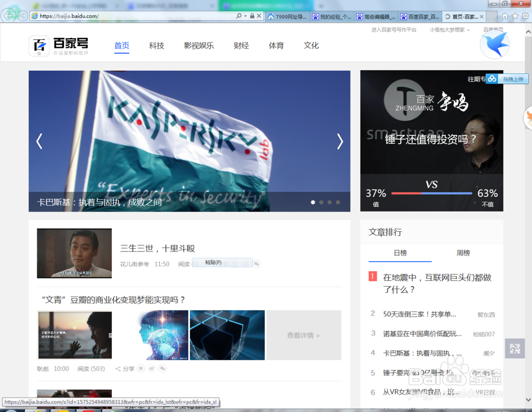Viewport: 532px width, 412px height.
Task: Open rank 1 article 在地震中，互联网巨头们
Action: [x=437, y=283]
